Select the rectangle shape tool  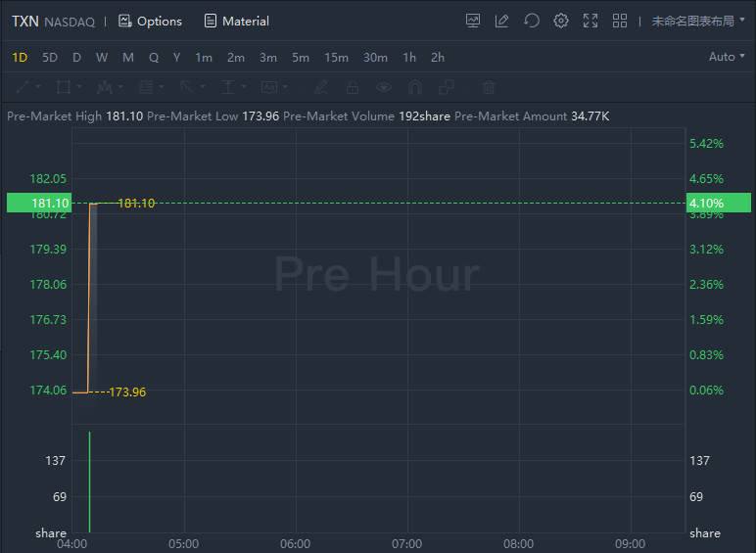pos(64,87)
